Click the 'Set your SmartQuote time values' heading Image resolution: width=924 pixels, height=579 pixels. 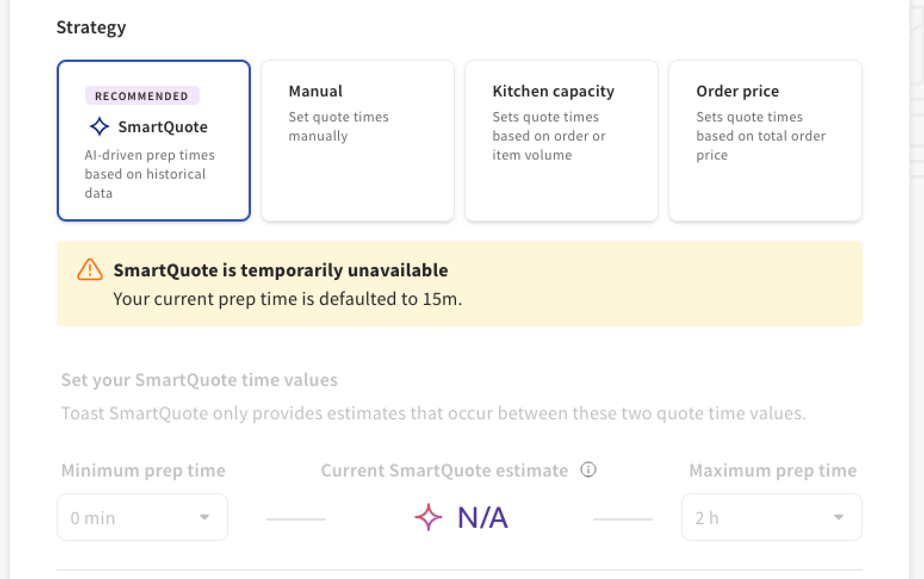click(199, 380)
